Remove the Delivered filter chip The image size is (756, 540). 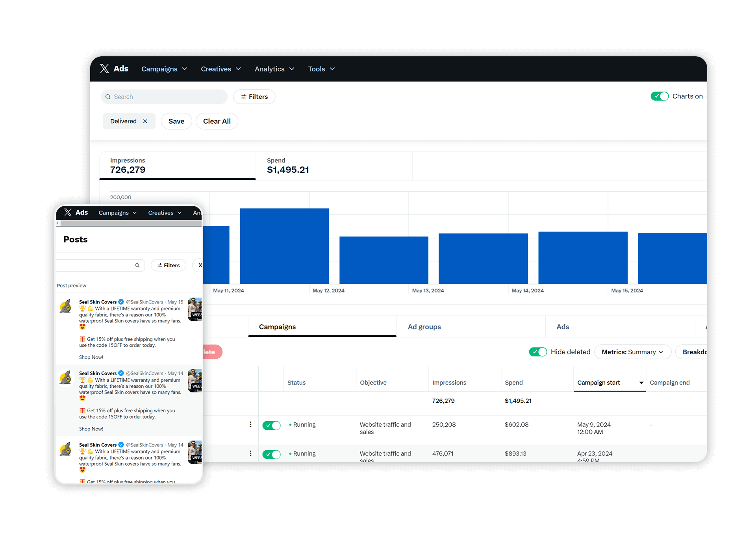point(145,121)
